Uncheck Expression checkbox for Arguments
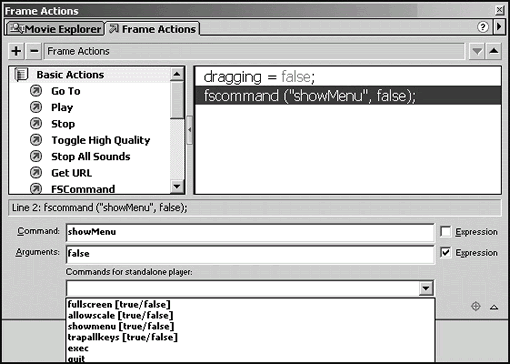Screen dimensions: 510x364 point(446,253)
